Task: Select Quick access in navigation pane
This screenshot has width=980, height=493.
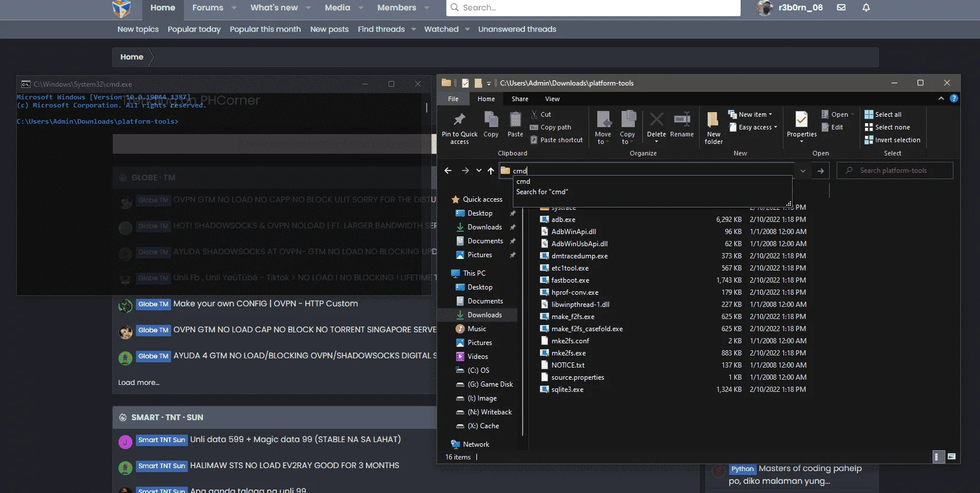Action: click(x=482, y=199)
